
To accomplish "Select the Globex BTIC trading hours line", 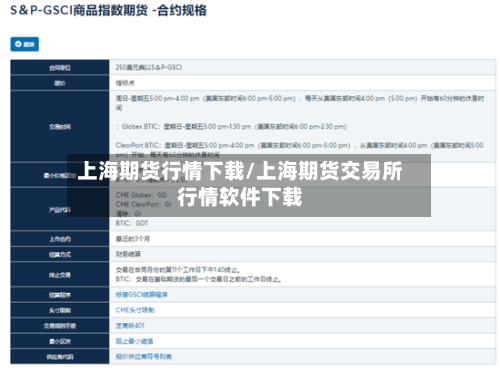I will pyautogui.click(x=231, y=127).
